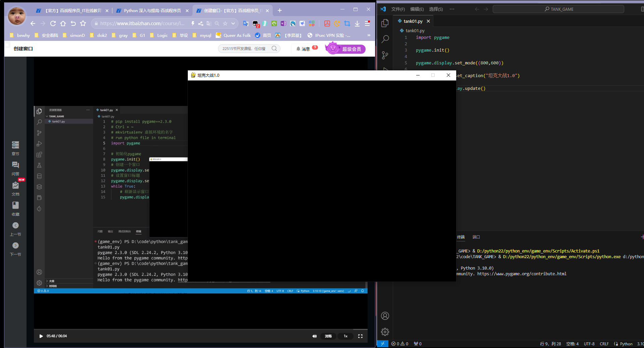Open the 空格: 4 indentation picker
The image size is (644, 348).
pos(572,344)
